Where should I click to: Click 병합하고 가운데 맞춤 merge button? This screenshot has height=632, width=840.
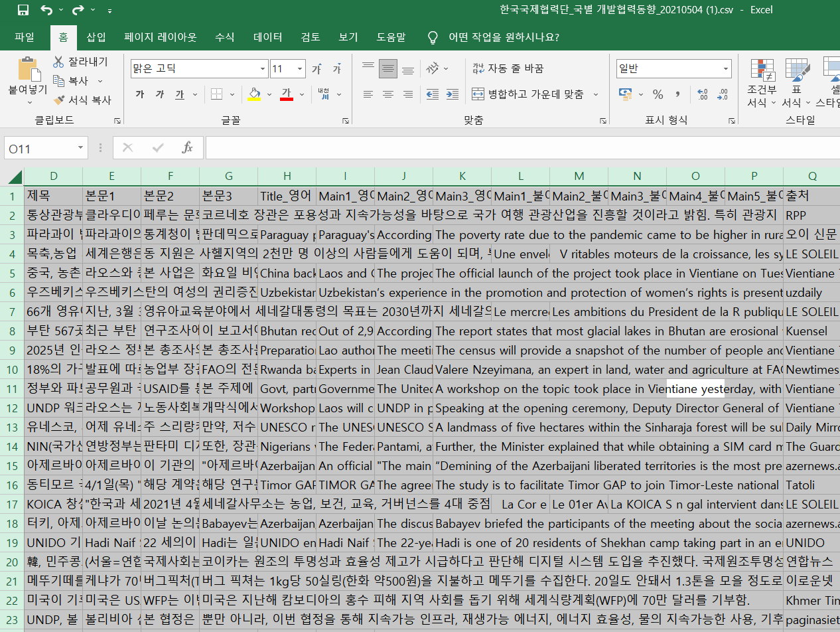pyautogui.click(x=528, y=94)
